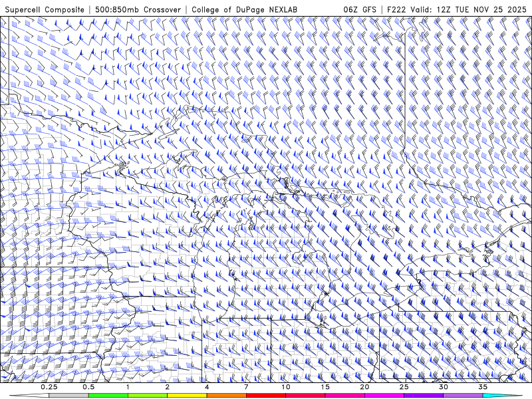Image resolution: width=532 pixels, height=399 pixels.
Task: Click the 'Supercell Composite' title text
Action: [x=45, y=9]
